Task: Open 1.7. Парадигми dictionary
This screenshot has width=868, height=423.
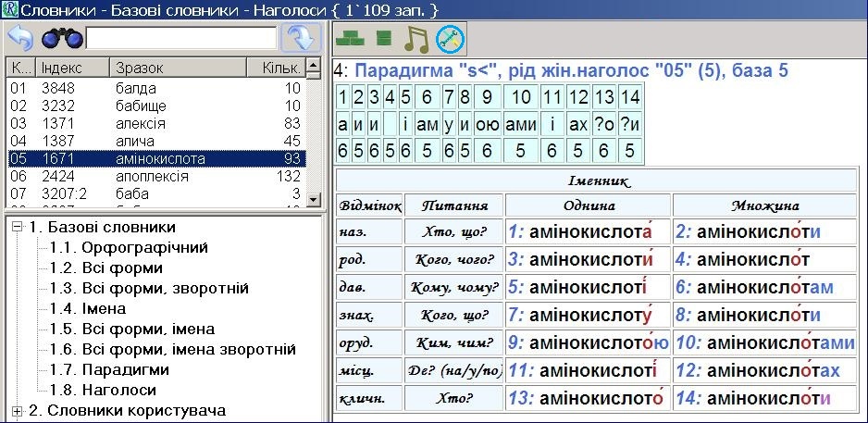Action: tap(109, 369)
